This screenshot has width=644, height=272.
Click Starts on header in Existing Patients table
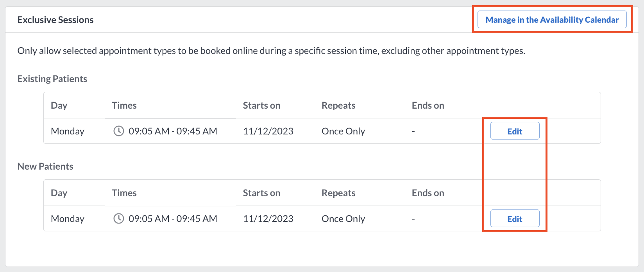(261, 106)
